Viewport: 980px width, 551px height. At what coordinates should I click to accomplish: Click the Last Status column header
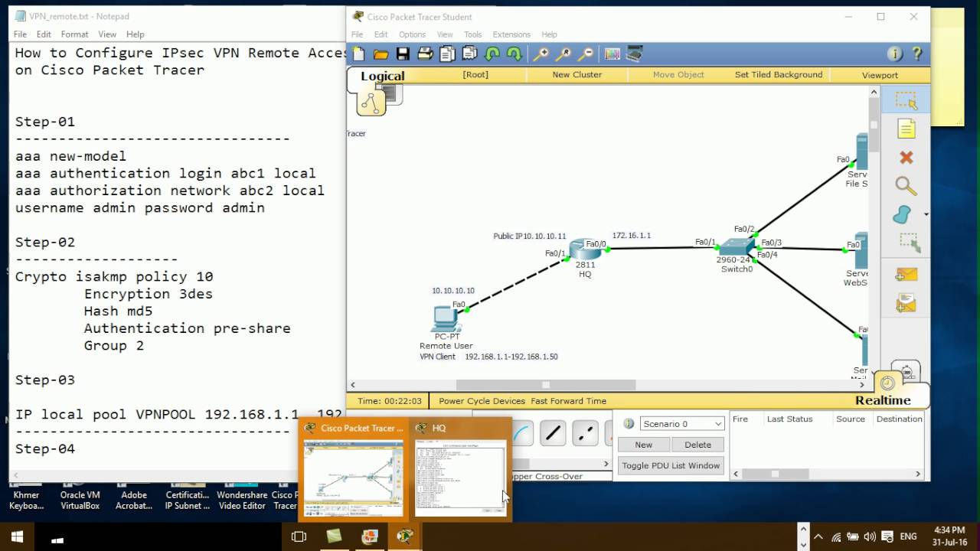(789, 419)
